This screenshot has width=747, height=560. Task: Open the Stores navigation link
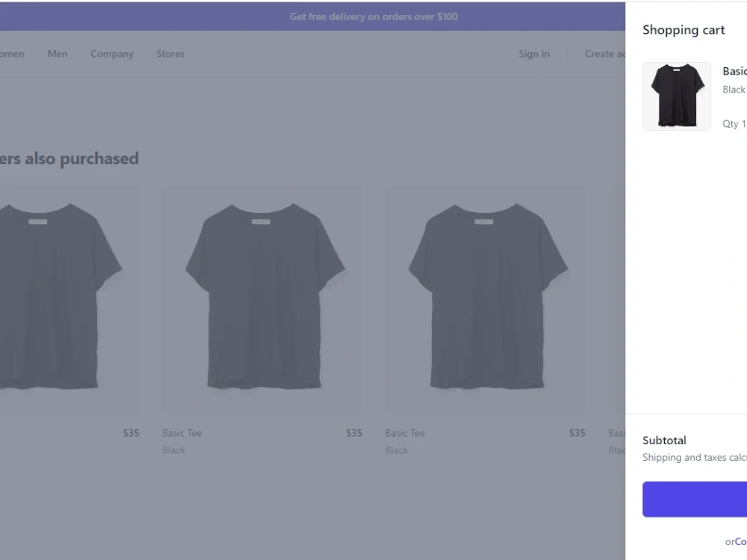(x=170, y=54)
